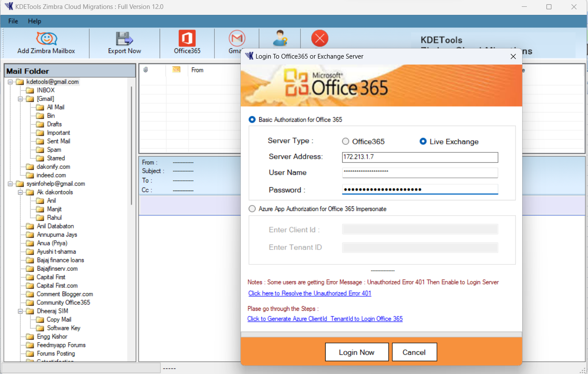588x374 pixels.
Task: Select the Anua (Priya) folder
Action: pos(52,243)
